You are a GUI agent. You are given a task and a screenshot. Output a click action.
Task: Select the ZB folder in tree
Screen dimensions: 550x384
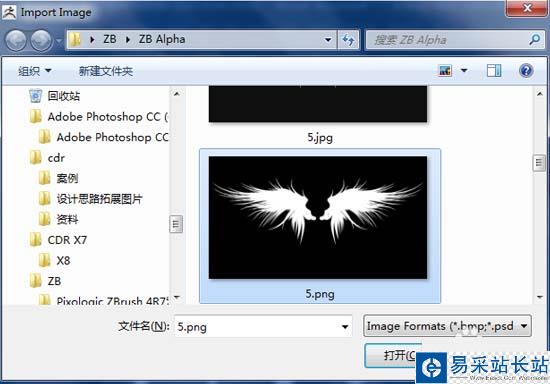point(54,281)
